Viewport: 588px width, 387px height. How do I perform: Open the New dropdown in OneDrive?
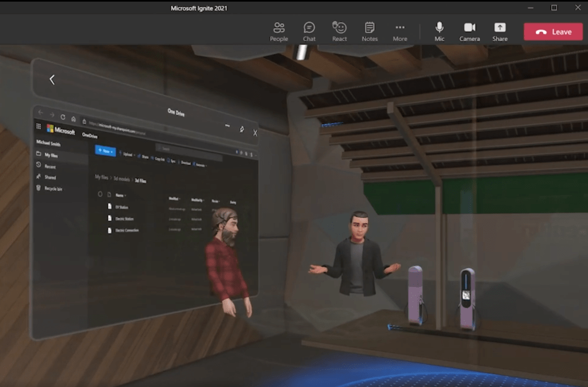point(105,151)
